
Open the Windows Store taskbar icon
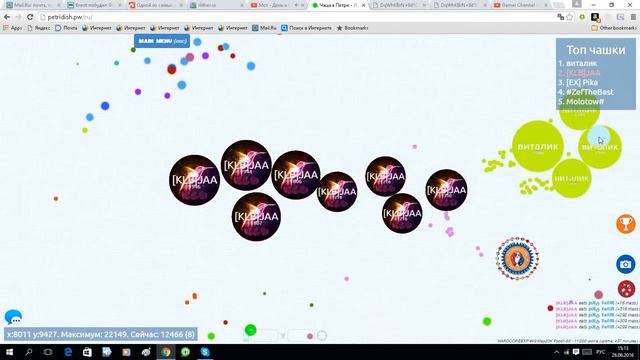pos(87,352)
